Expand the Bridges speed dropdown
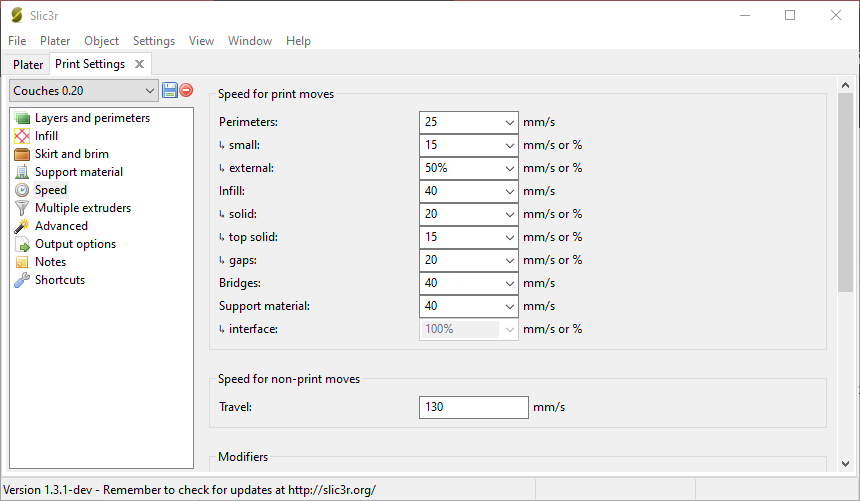Image resolution: width=860 pixels, height=501 pixels. click(510, 284)
